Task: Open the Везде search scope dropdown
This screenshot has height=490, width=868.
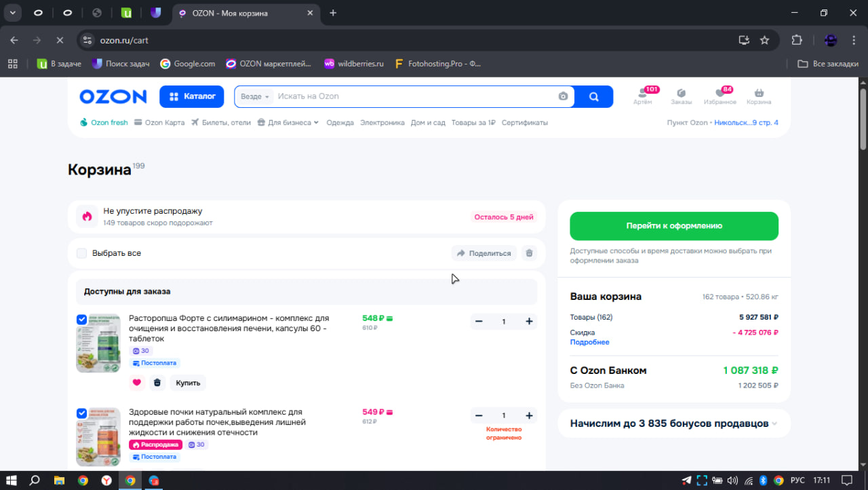Action: [254, 96]
